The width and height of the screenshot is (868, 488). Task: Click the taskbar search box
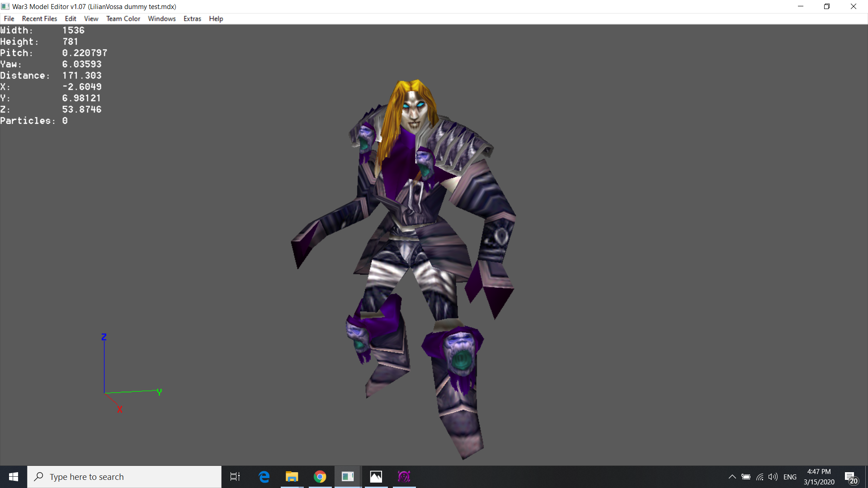[124, 477]
